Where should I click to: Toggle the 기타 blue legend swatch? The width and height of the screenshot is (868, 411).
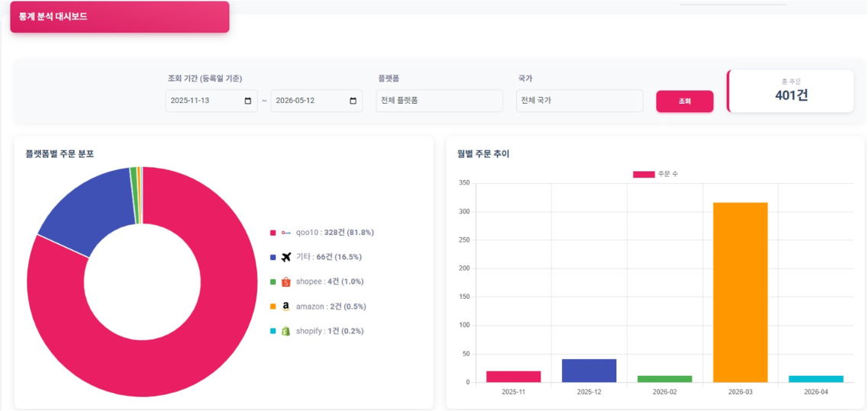tap(273, 257)
